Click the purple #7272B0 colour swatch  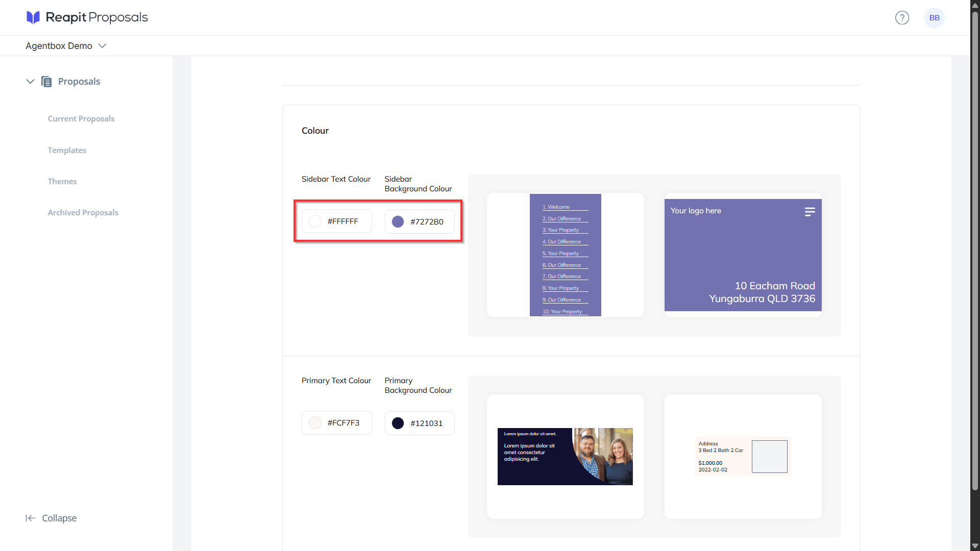(x=398, y=222)
